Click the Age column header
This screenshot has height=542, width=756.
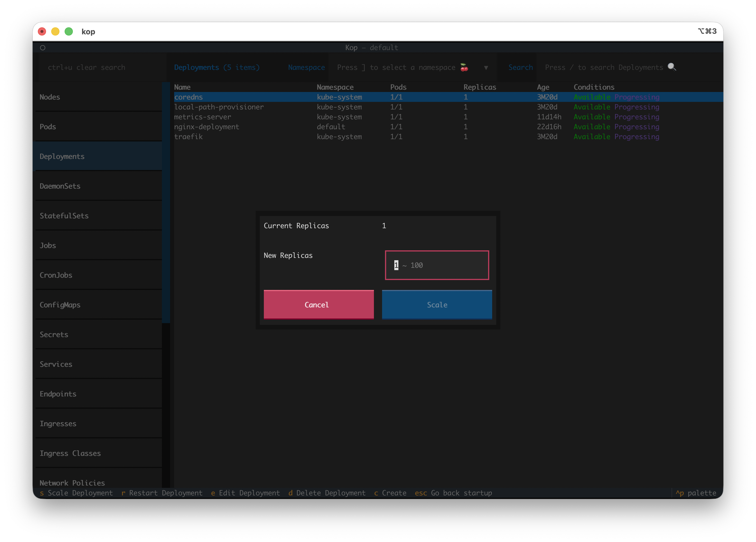click(543, 87)
